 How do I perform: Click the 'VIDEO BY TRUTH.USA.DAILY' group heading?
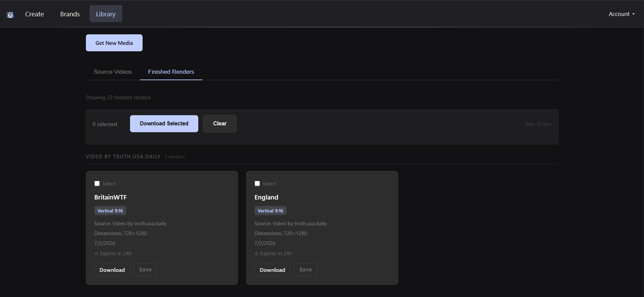coord(123,157)
